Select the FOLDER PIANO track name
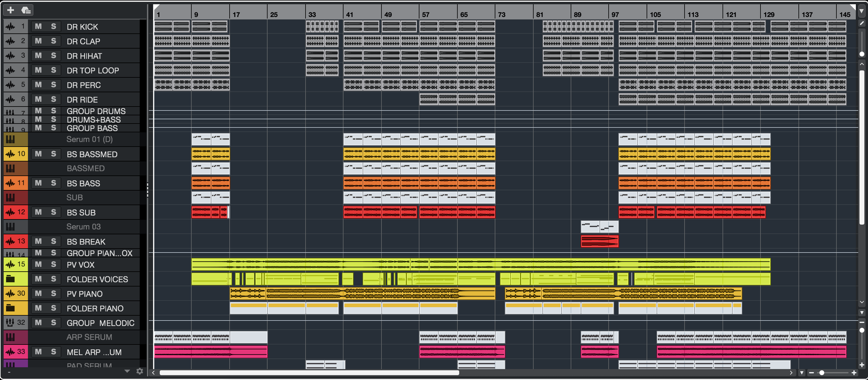Viewport: 868px width, 380px height. pos(95,308)
